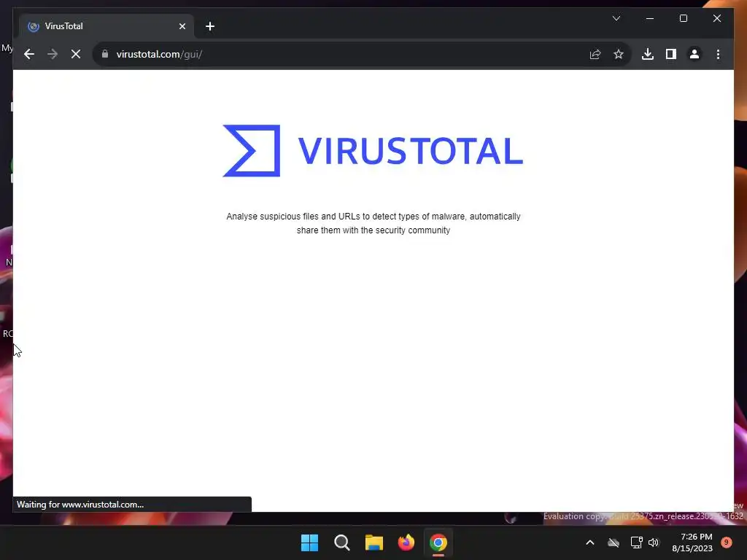
Task: Open the volume speaker tray icon
Action: [x=654, y=542]
